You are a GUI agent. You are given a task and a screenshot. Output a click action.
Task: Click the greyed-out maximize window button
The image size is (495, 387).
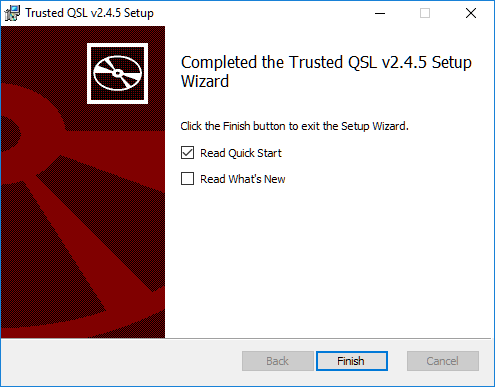425,13
